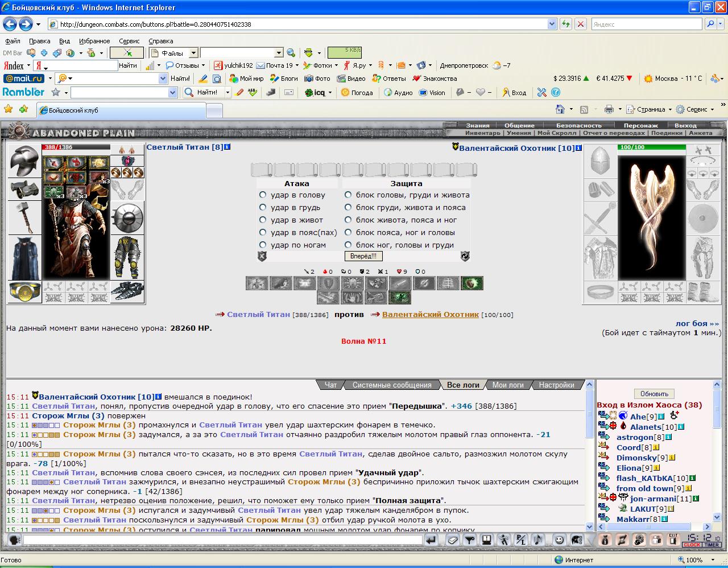The image size is (728, 568).
Task: Click the Вперёд!!! button
Action: tap(363, 256)
